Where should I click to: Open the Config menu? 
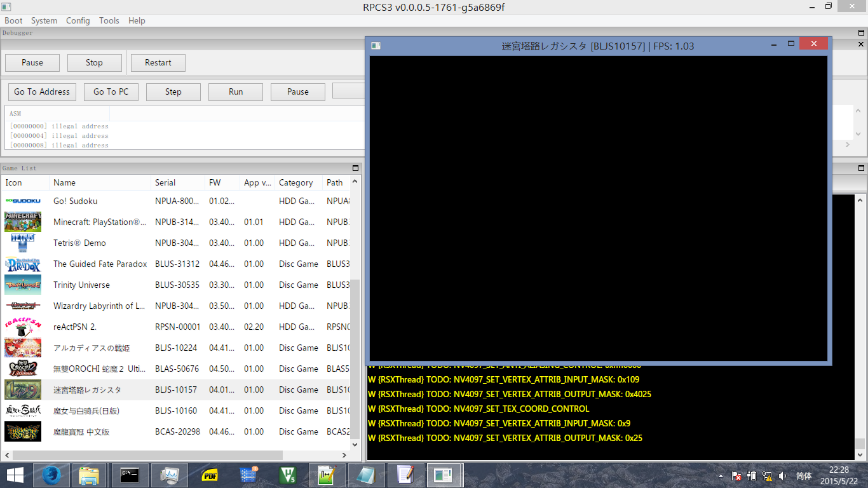(x=78, y=20)
